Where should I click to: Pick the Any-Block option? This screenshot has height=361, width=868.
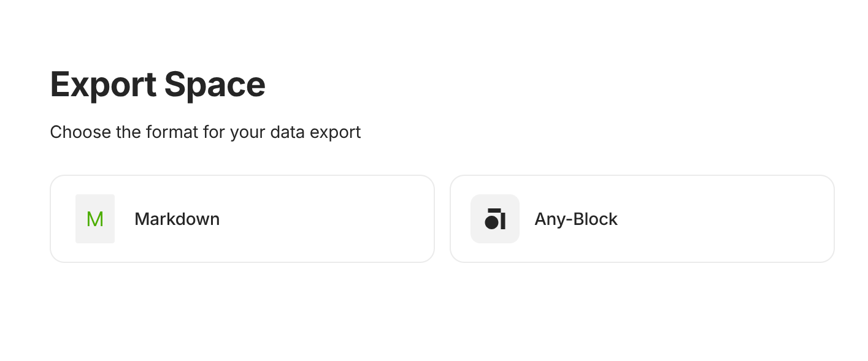tap(642, 219)
